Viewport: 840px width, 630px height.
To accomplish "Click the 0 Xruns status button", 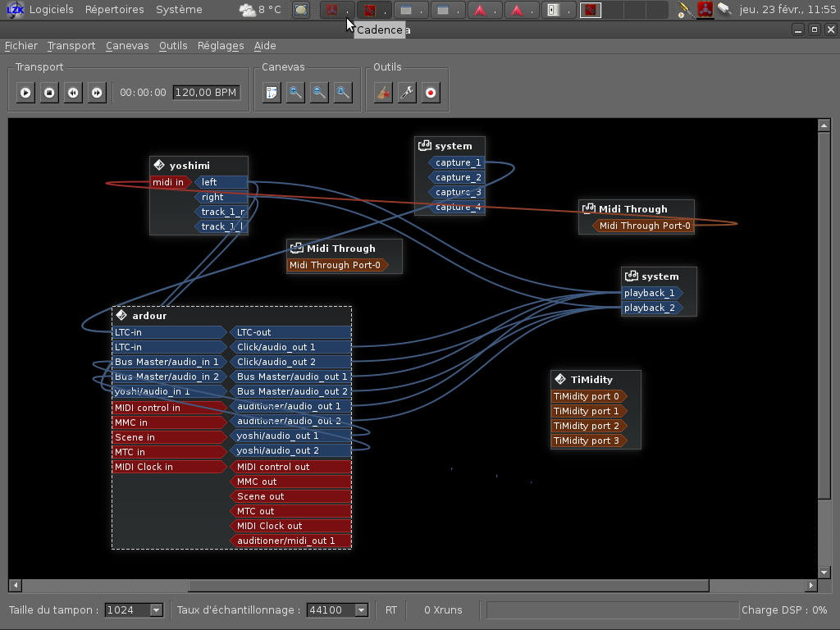I will tap(443, 609).
